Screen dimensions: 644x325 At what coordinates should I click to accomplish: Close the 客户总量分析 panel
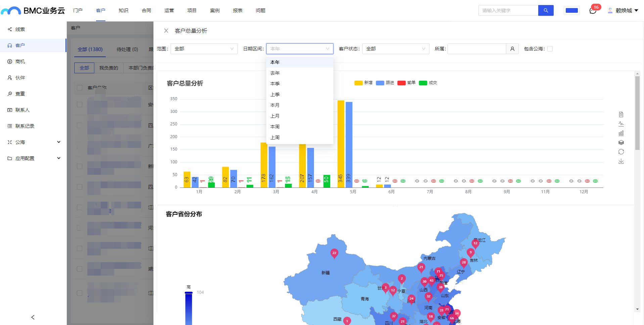pos(166,31)
